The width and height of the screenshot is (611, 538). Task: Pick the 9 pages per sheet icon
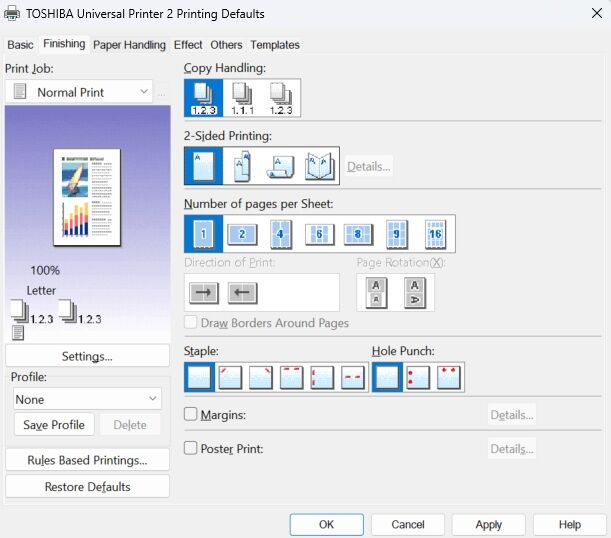[x=397, y=234]
